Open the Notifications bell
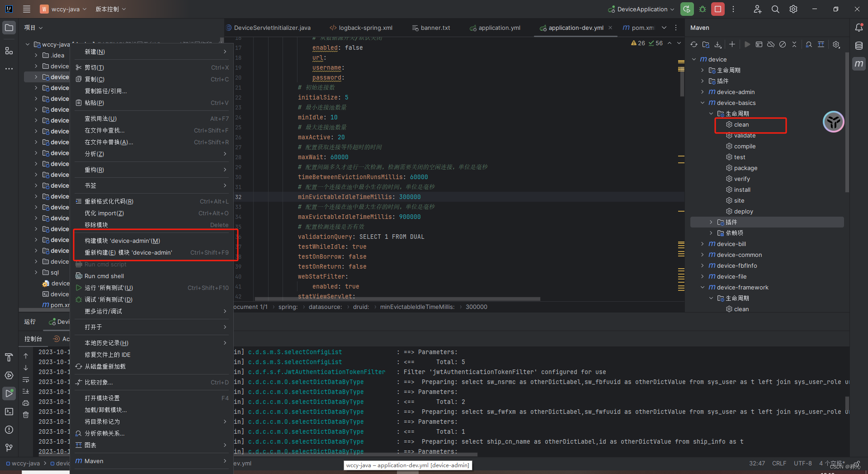This screenshot has width=868, height=474. (x=859, y=28)
